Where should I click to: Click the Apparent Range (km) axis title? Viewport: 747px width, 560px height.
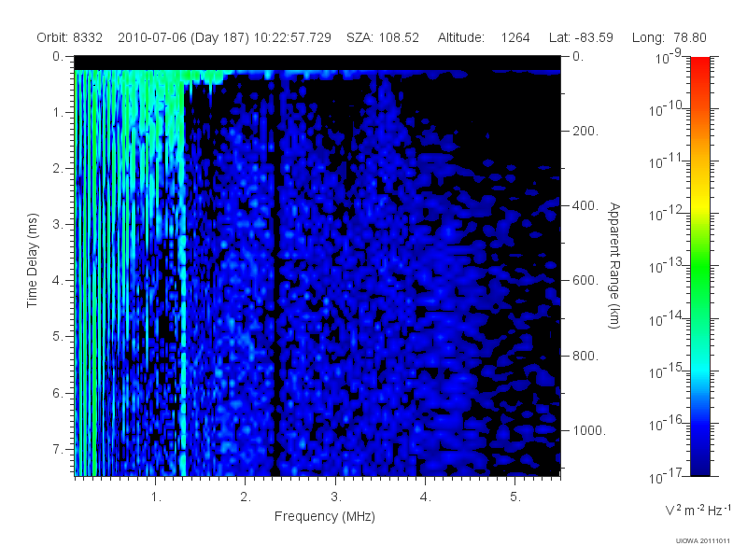coord(614,265)
